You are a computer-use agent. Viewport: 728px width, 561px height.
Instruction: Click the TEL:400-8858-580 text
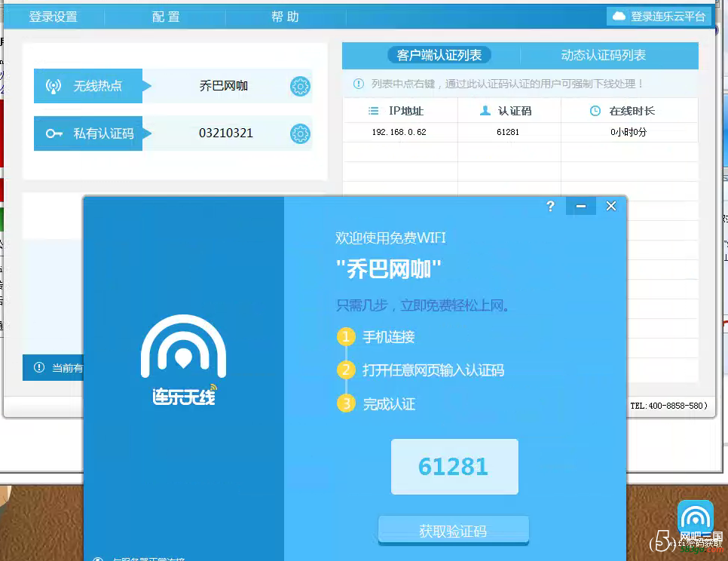668,406
